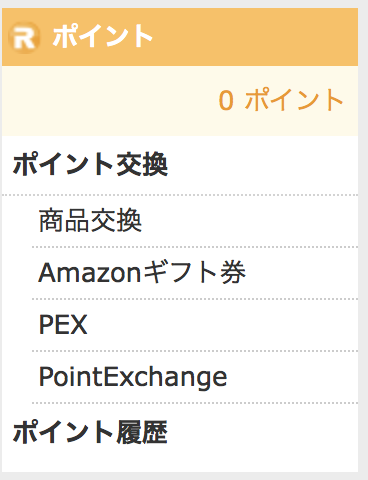Click the round R point icon
Image resolution: width=368 pixels, height=480 pixels.
click(x=25, y=37)
